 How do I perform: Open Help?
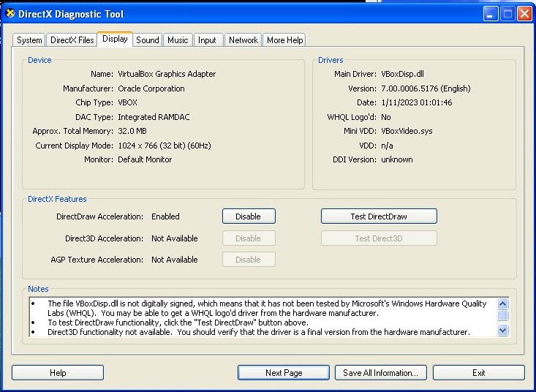click(x=58, y=372)
